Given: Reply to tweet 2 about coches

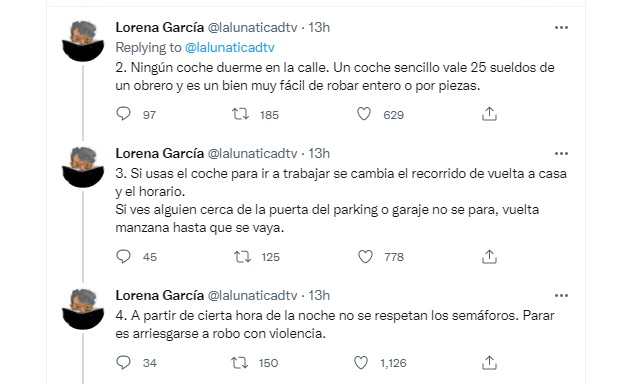Looking at the screenshot, I should [124, 114].
